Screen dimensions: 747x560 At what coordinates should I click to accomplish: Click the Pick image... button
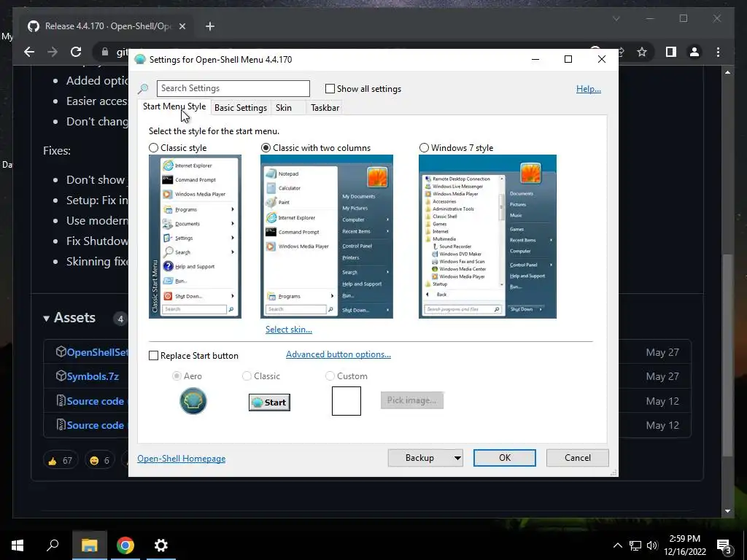pos(412,400)
